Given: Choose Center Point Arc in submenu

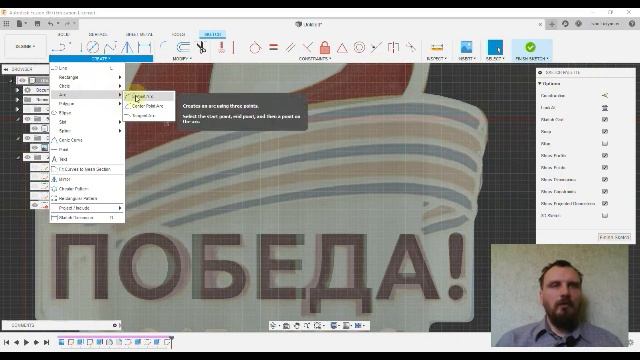Looking at the screenshot, I should pyautogui.click(x=149, y=106).
